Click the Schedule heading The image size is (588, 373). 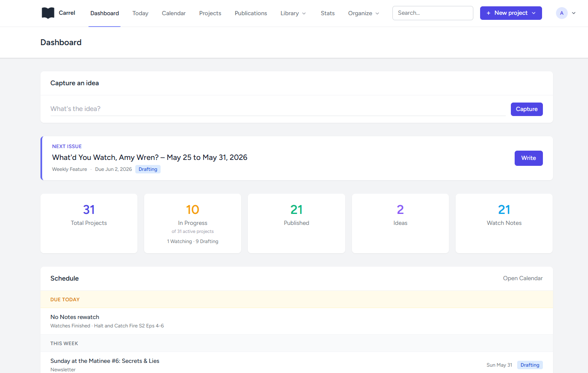click(64, 278)
